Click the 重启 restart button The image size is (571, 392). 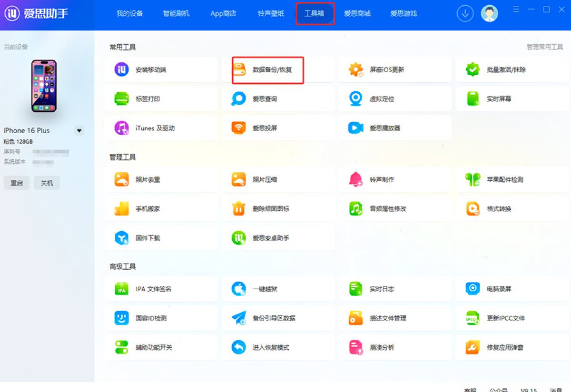coord(17,183)
